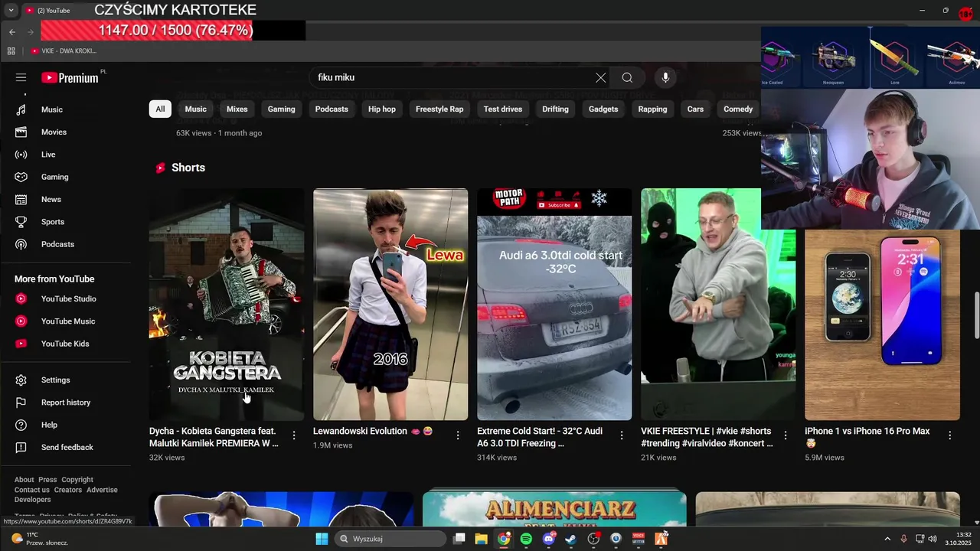980x551 pixels.
Task: Open iPhone 1 vs iPhone 16 Pro Max title
Action: coord(867,437)
